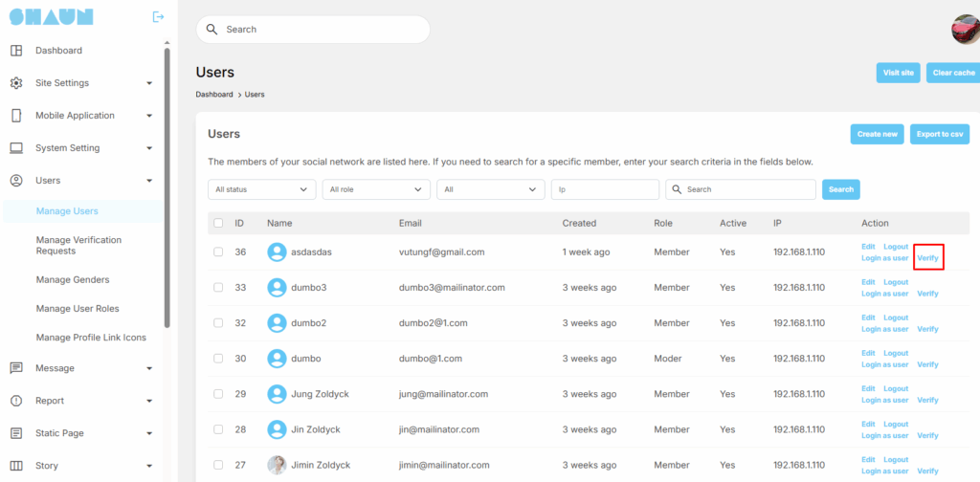Viewport: 980px width, 482px height.
Task: Click the Report alert icon
Action: 16,401
